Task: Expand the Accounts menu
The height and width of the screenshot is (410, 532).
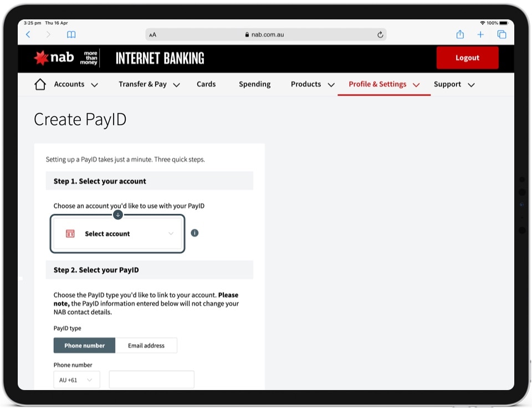Action: coord(75,85)
